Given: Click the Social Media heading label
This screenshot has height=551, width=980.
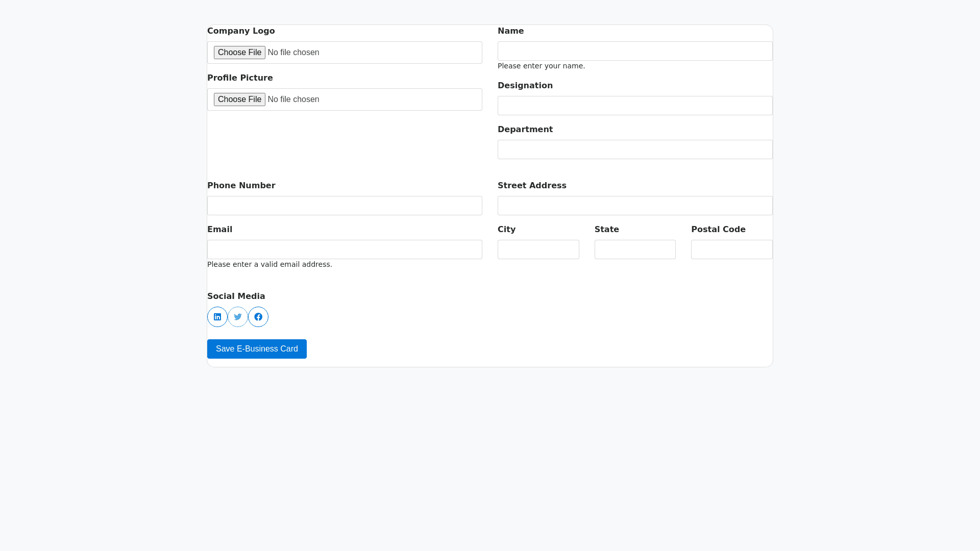Looking at the screenshot, I should click(236, 296).
